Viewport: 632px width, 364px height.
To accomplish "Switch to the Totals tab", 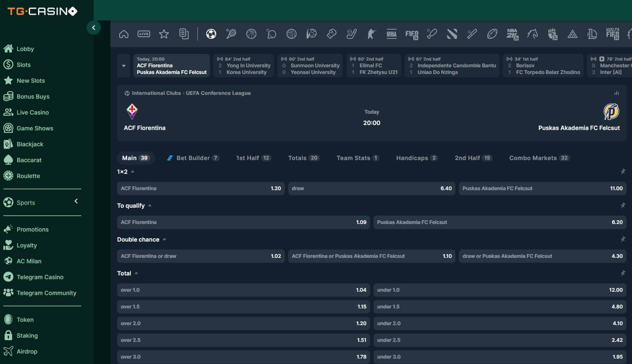I will coord(304,158).
